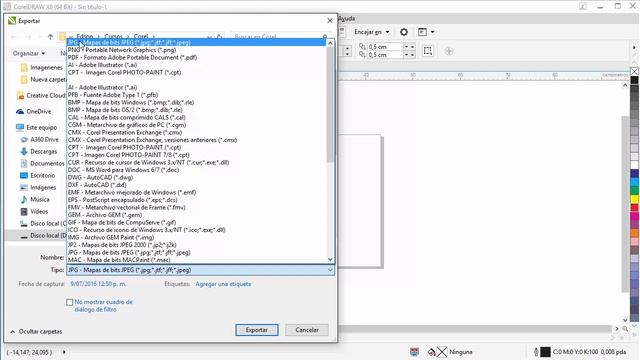The height and width of the screenshot is (360, 640).
Task: Click the Cancelar button
Action: (x=307, y=330)
